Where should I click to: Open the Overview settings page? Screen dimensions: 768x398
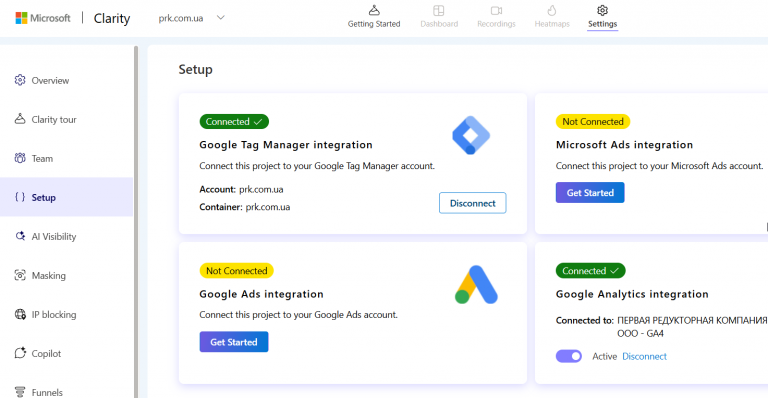[x=66, y=80]
